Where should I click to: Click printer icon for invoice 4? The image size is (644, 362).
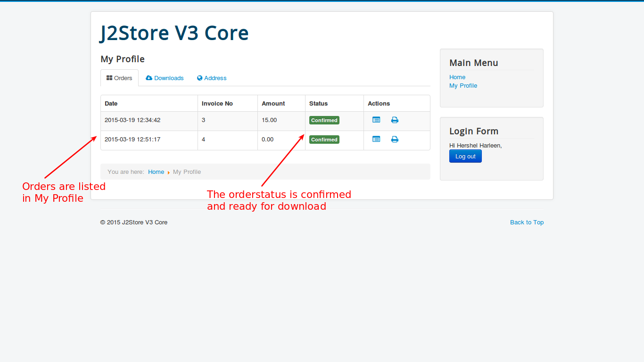pos(395,140)
